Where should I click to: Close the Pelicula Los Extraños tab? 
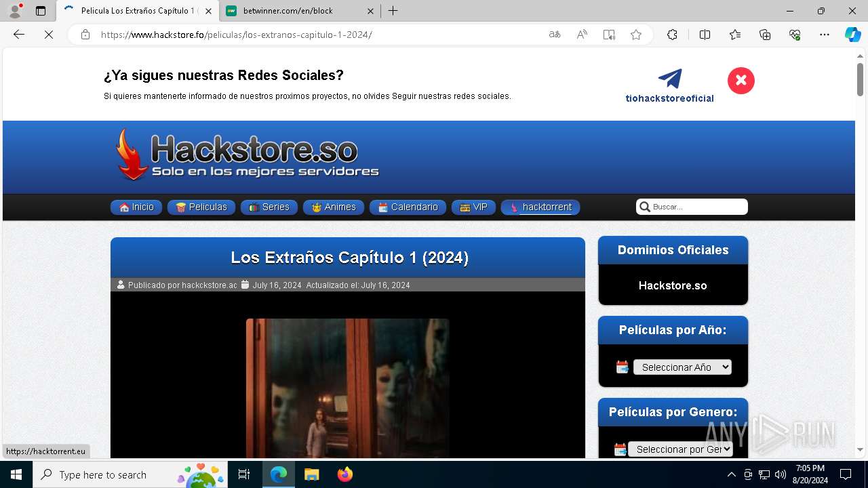click(x=209, y=11)
